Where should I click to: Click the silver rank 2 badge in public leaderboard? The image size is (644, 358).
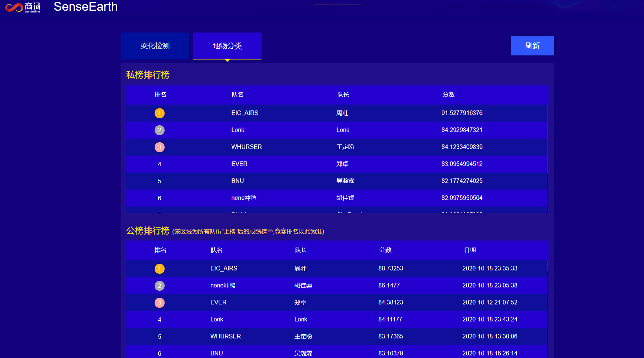[159, 286]
